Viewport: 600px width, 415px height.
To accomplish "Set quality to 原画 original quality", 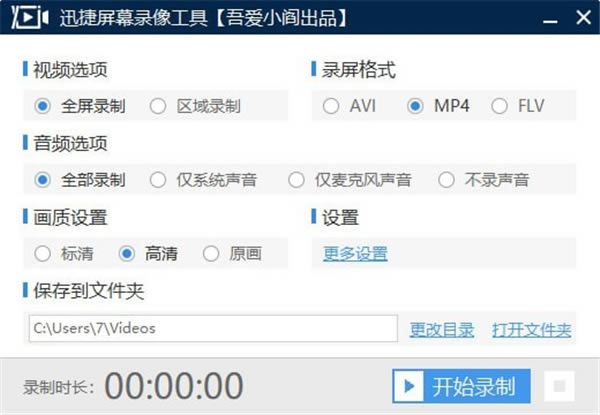I will [211, 253].
